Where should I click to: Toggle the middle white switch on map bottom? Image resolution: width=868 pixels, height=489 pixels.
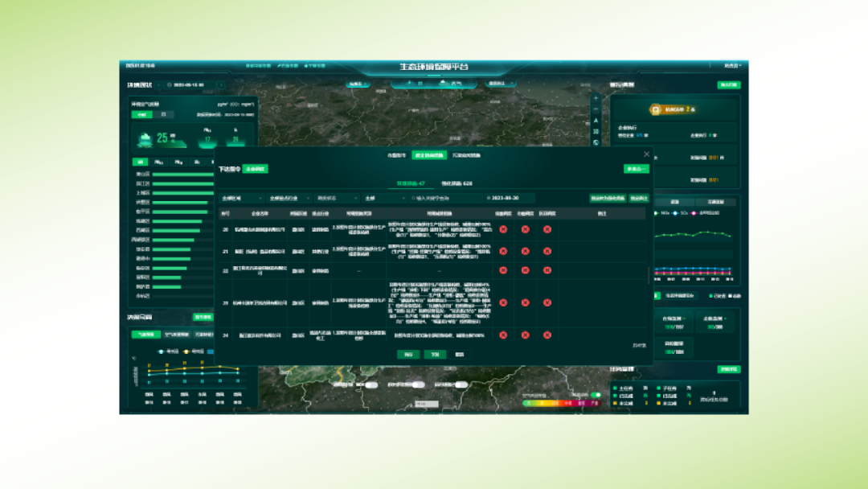coord(418,385)
